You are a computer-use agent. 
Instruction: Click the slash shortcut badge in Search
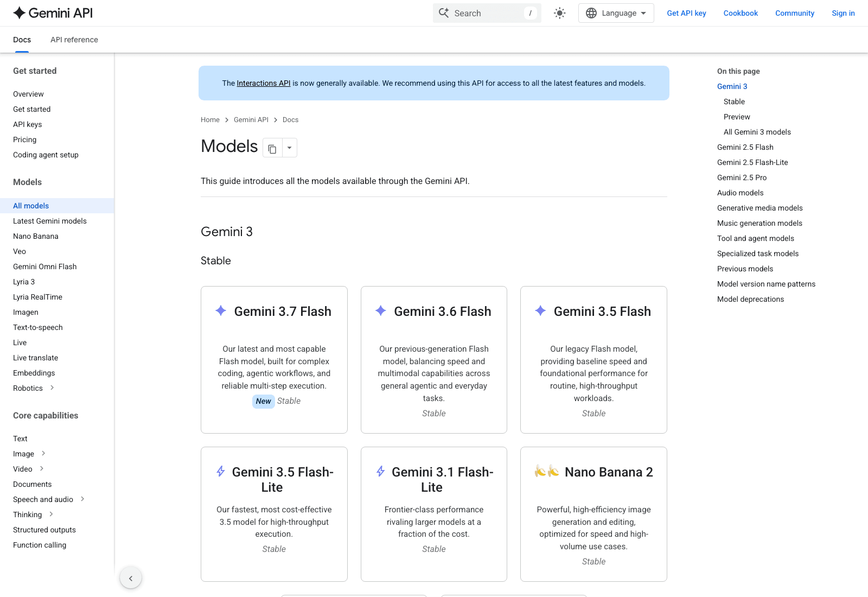(530, 13)
